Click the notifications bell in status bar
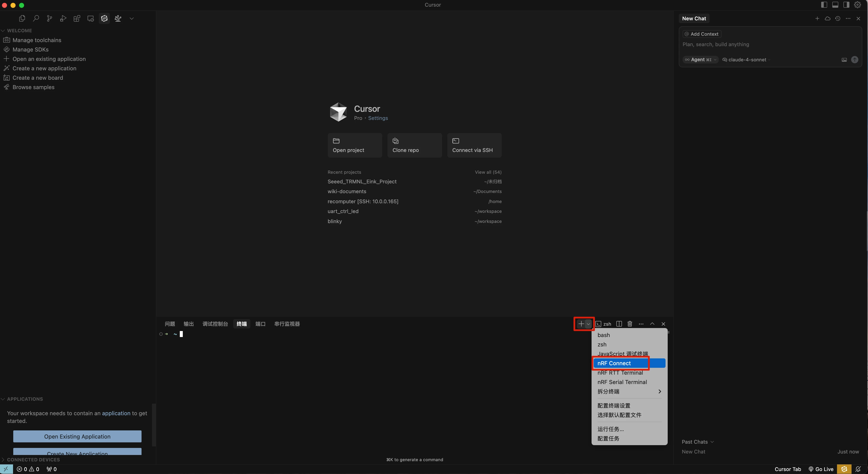The height and width of the screenshot is (474, 868). [858, 469]
